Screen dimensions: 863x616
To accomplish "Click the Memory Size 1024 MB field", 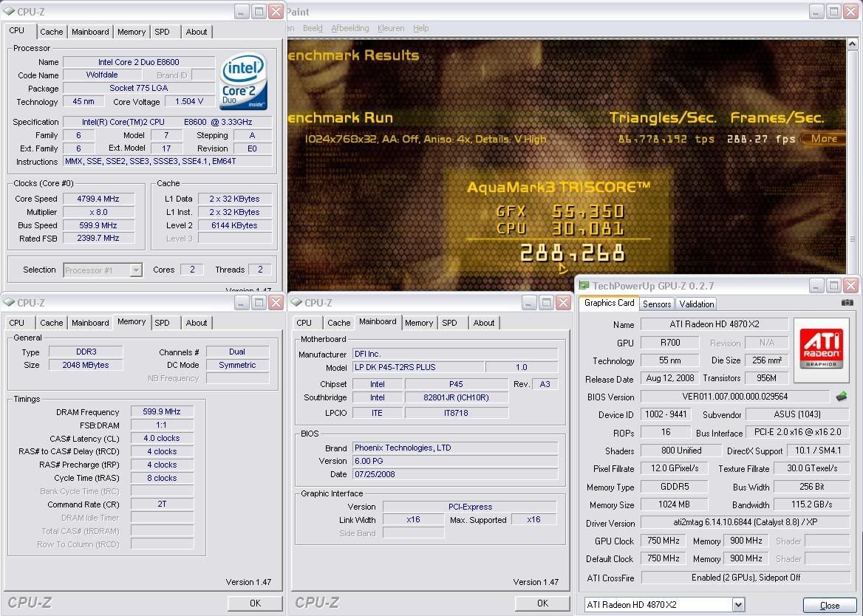I will tap(674, 504).
